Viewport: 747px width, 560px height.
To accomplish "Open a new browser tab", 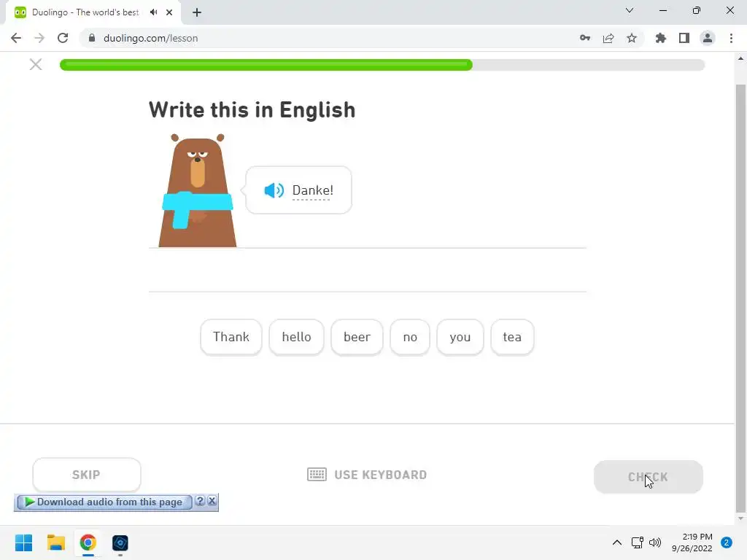I will click(x=197, y=12).
